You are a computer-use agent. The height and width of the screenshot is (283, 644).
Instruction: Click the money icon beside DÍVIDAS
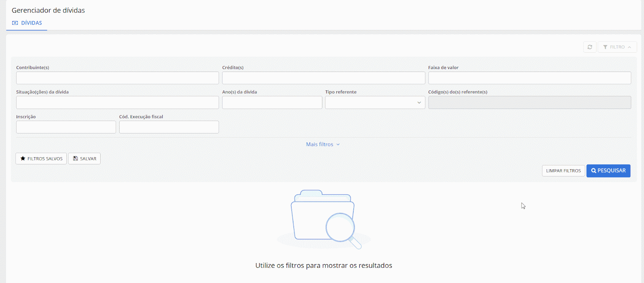15,23
